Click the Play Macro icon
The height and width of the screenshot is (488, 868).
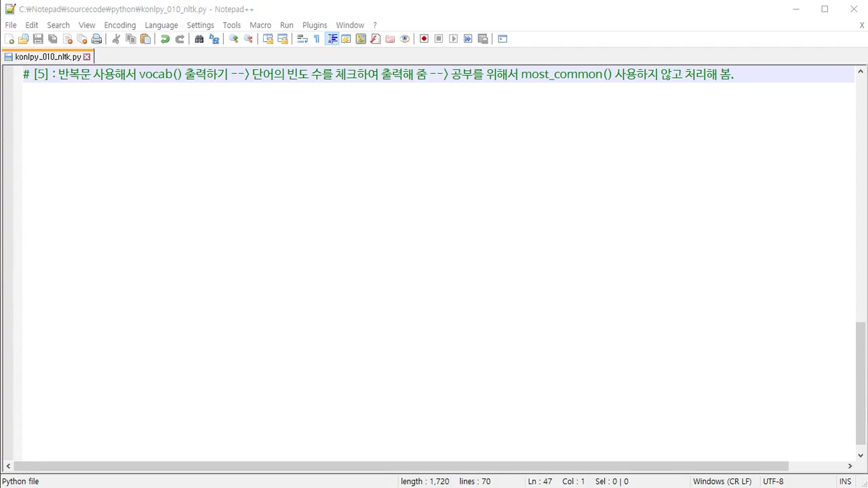[x=454, y=39]
